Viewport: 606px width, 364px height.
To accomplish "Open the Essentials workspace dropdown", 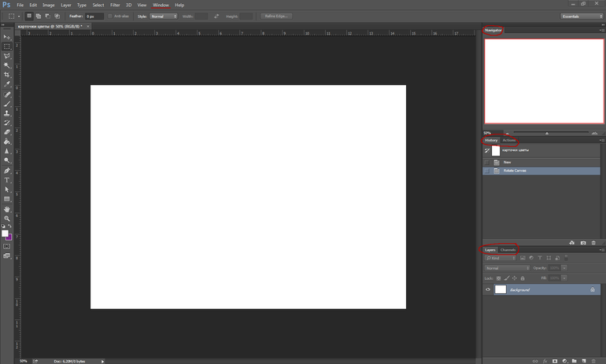I will [x=582, y=16].
